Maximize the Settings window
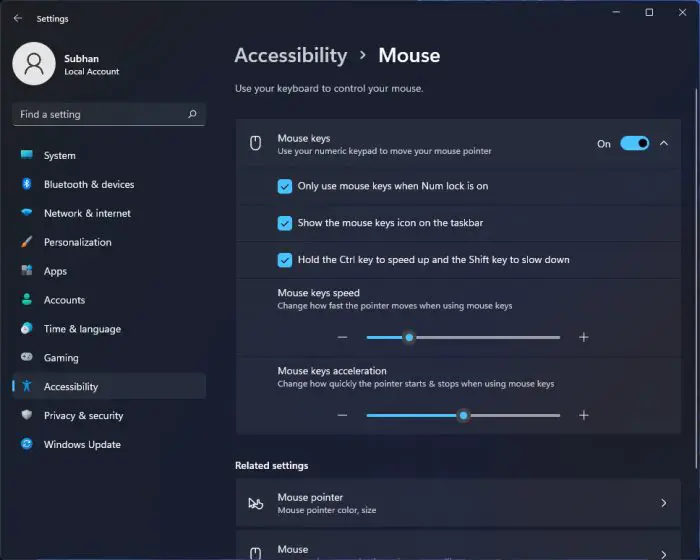 [649, 12]
